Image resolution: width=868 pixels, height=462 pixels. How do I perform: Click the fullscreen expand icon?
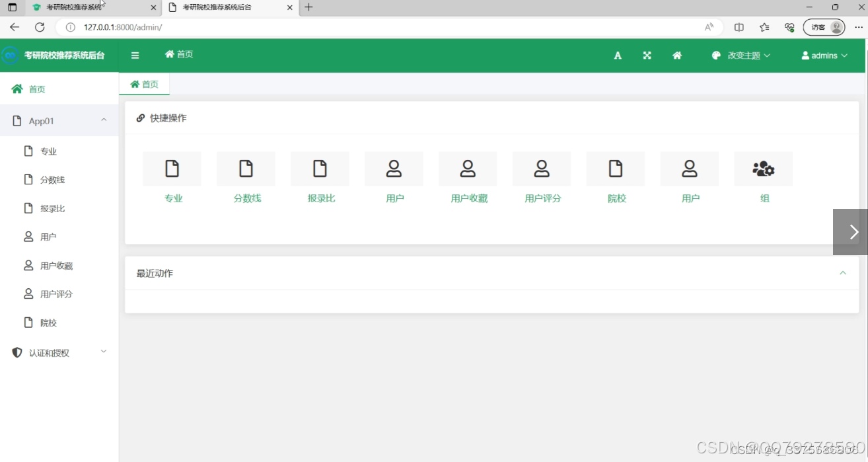(x=647, y=56)
